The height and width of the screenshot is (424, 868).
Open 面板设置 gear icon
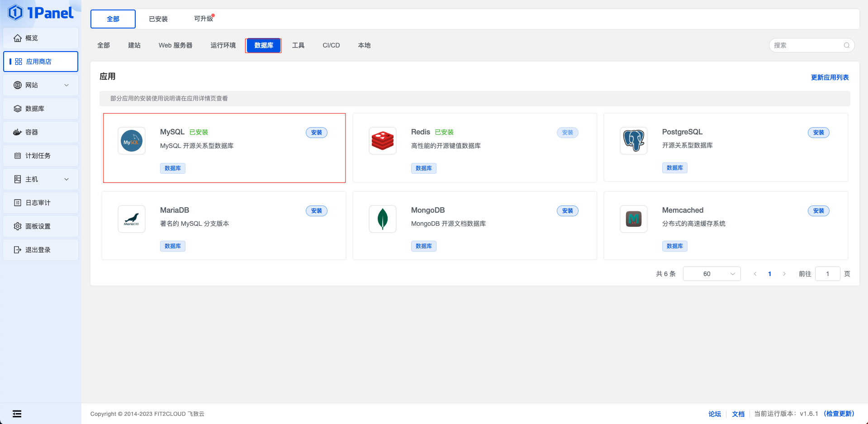pyautogui.click(x=18, y=226)
